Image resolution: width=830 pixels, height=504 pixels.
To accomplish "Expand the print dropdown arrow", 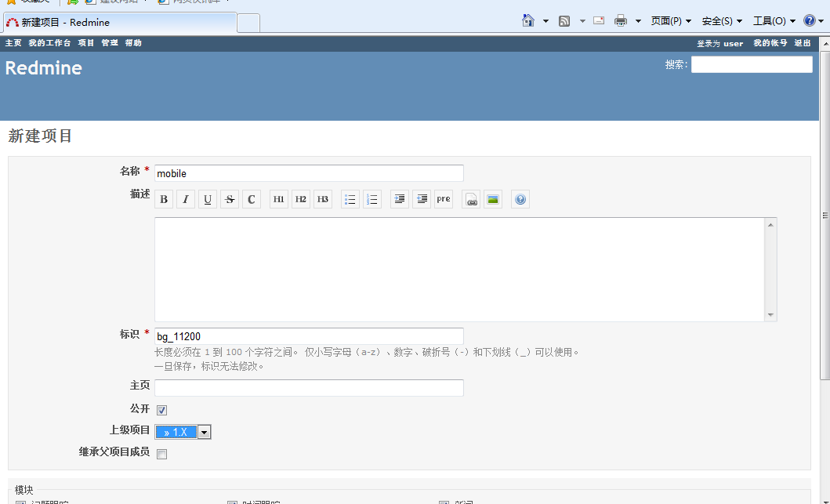I will [x=639, y=21].
